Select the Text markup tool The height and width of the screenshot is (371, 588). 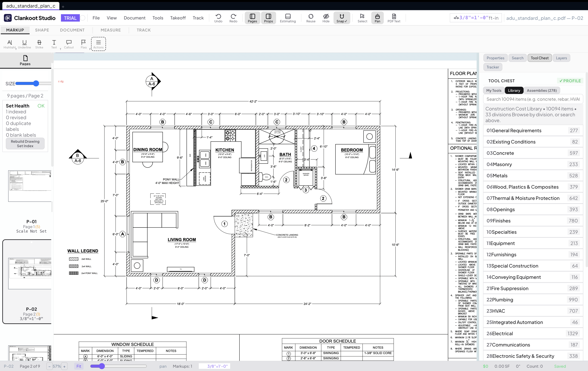(x=54, y=44)
